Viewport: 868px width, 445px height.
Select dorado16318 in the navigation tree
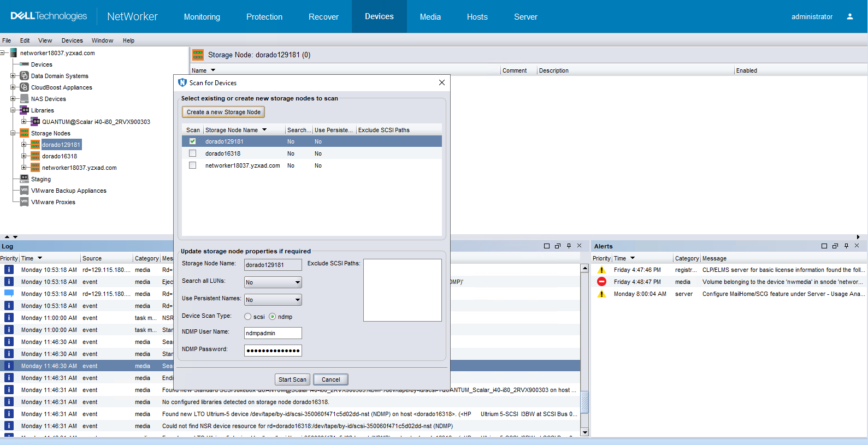tap(60, 156)
